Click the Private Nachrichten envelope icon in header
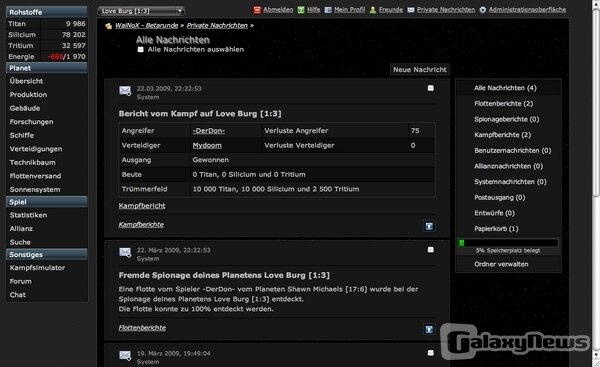 (x=411, y=10)
